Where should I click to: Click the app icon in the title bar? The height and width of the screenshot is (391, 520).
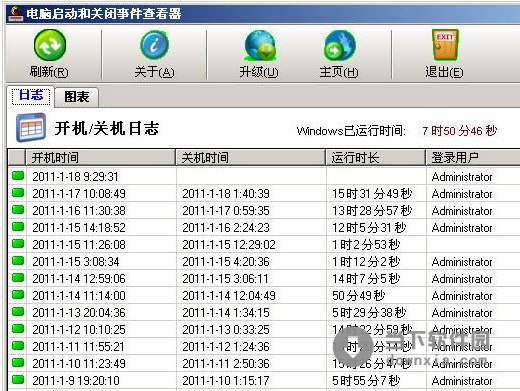16,14
